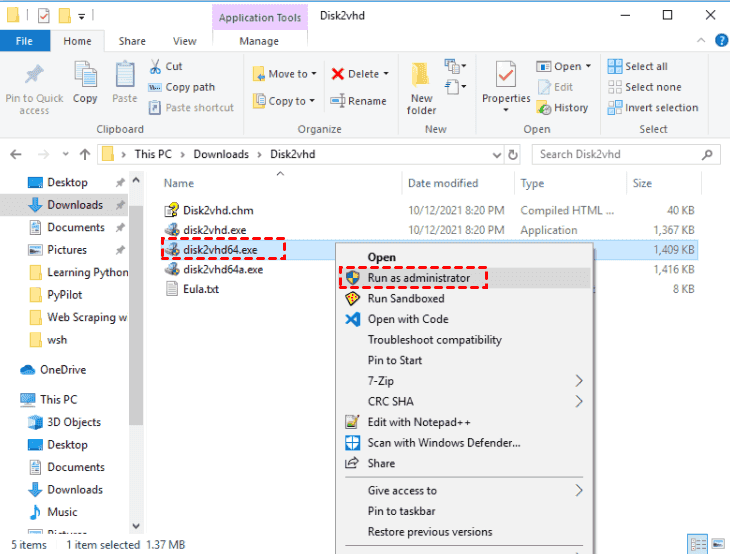
Task: Choose Open in the context menu
Action: 382,257
